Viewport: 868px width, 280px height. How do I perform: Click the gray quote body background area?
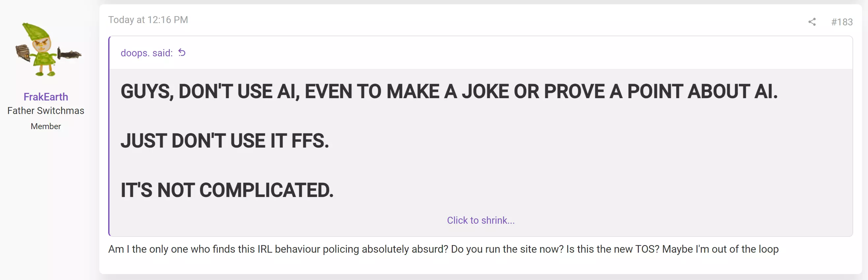[573, 161]
